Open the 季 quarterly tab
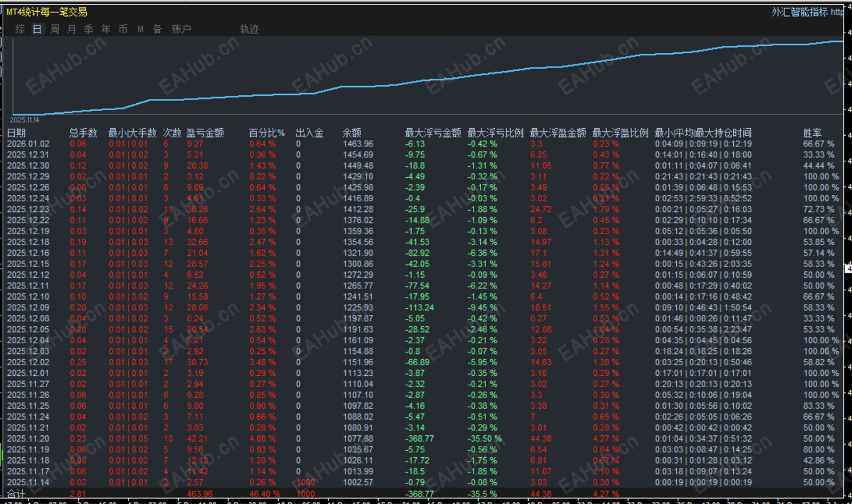The height and width of the screenshot is (504, 852). tap(88, 29)
